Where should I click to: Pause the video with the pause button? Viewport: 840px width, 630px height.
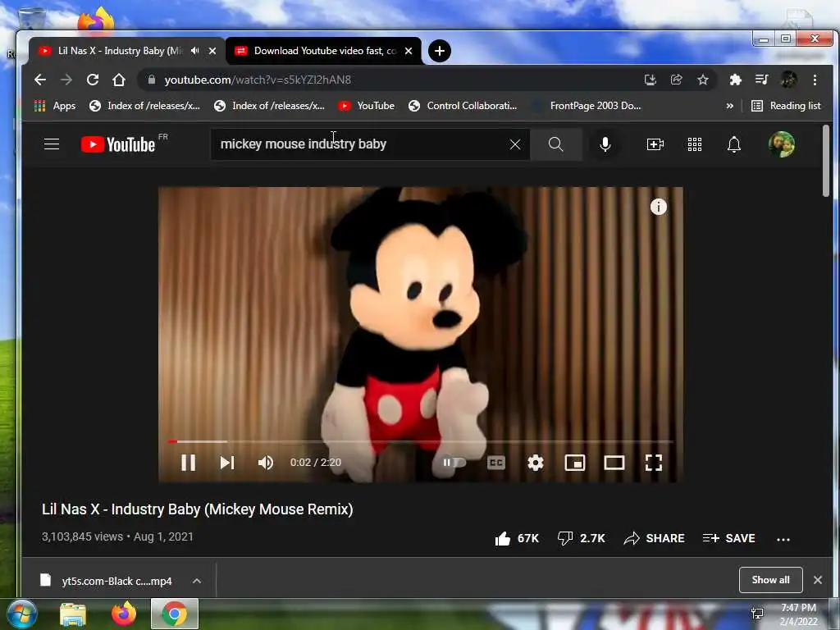188,463
